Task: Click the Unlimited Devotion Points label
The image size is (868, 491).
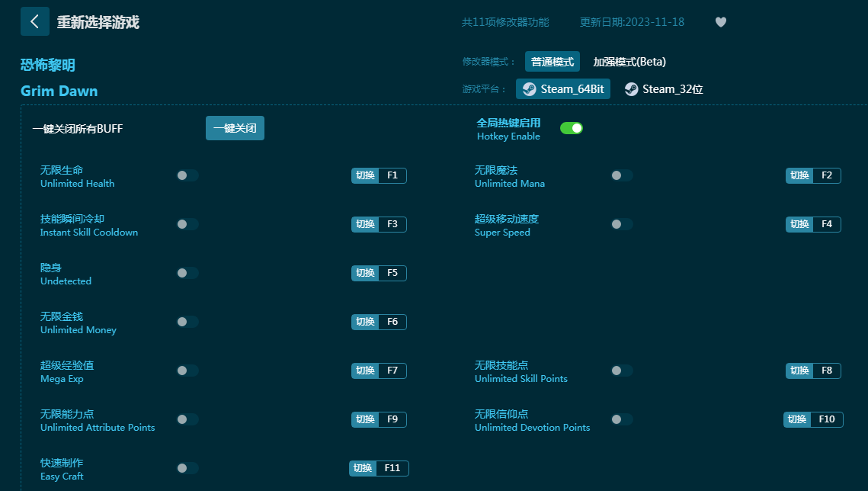Action: (x=532, y=428)
